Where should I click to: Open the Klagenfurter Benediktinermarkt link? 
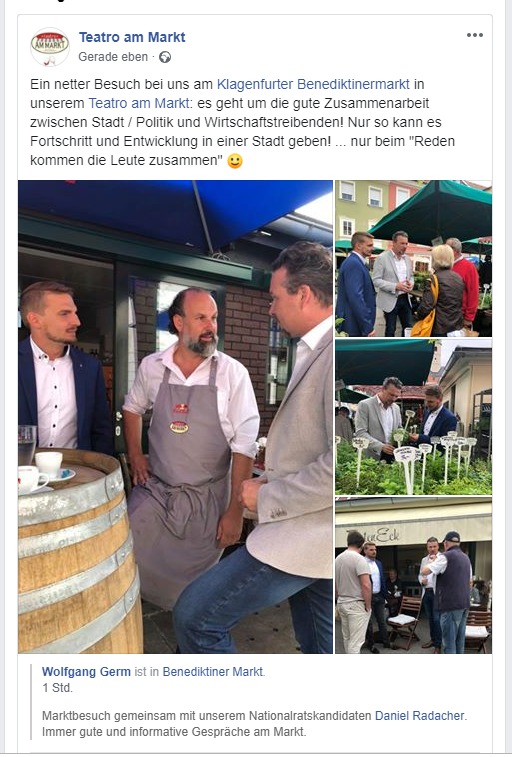[313, 84]
